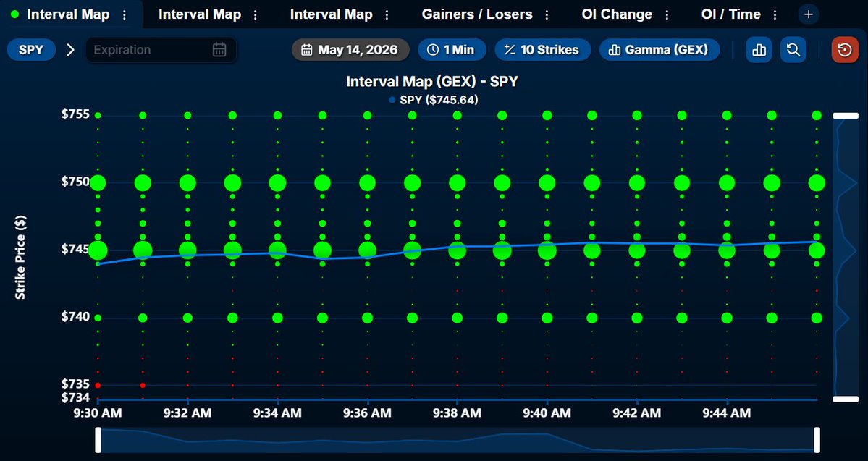Screen dimensions: 868x461
Task: Click the $734 y-axis label
Action: (x=75, y=397)
